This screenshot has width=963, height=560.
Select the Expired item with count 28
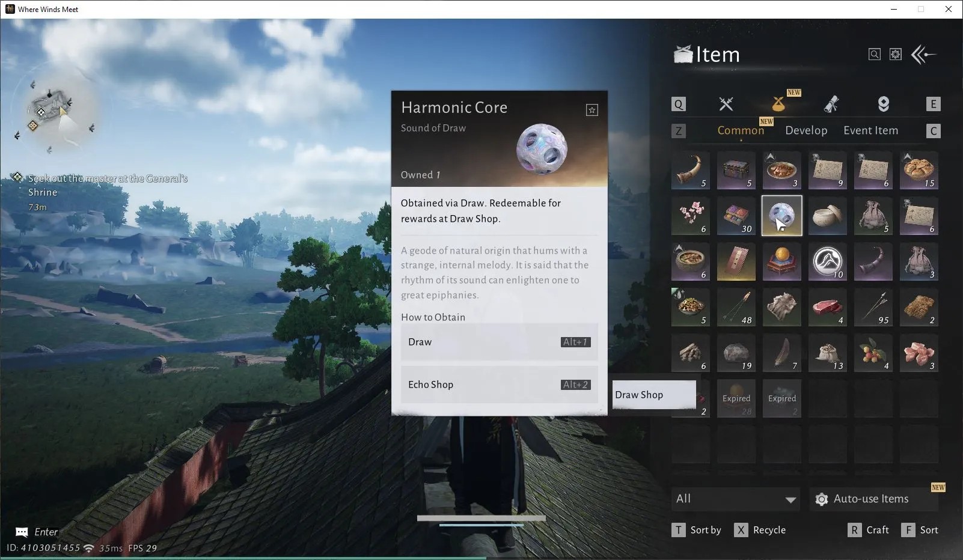point(736,398)
